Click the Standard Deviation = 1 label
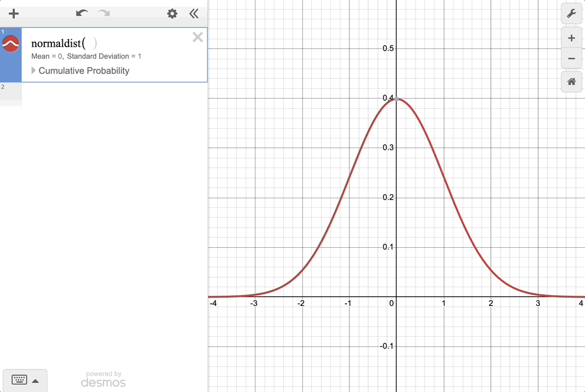585x392 pixels. 104,56
